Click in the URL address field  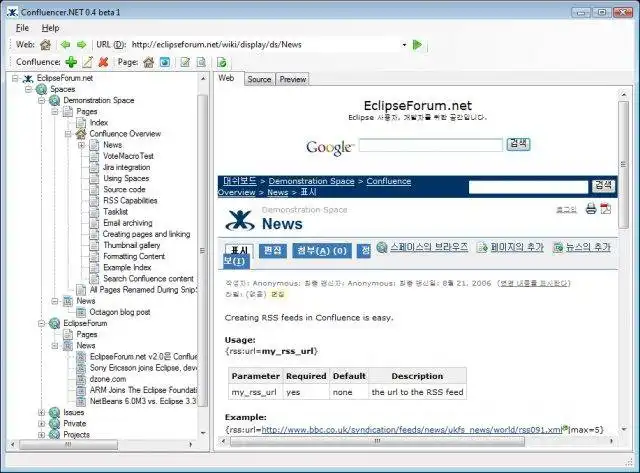265,45
